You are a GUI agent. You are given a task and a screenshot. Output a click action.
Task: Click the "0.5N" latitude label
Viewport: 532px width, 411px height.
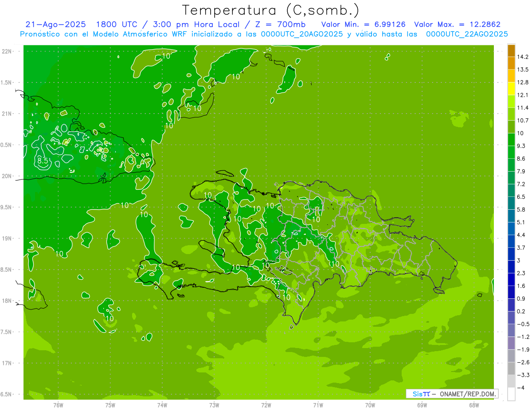click(x=7, y=145)
